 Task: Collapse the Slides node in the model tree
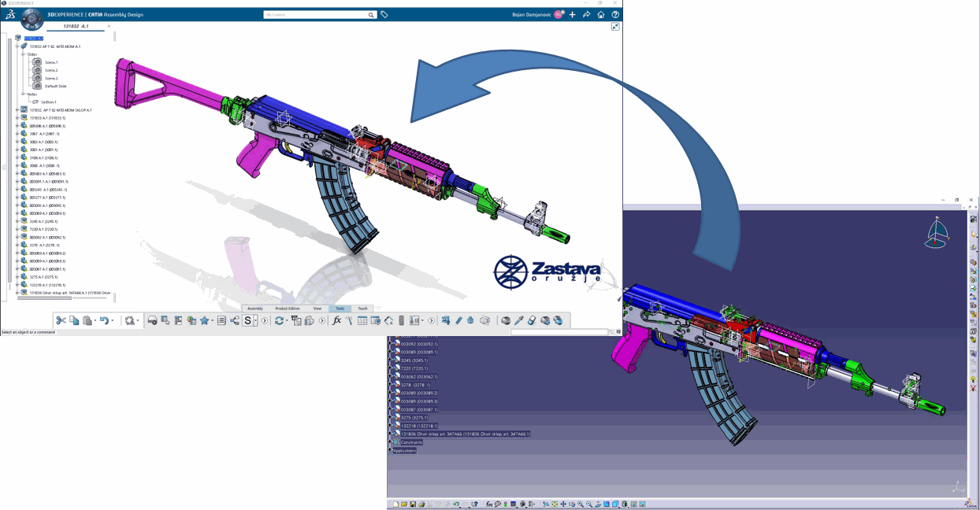click(24, 55)
